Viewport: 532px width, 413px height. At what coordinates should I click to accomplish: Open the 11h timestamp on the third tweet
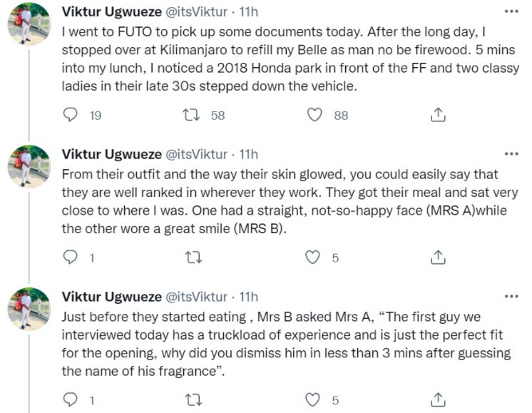pyautogui.click(x=249, y=296)
